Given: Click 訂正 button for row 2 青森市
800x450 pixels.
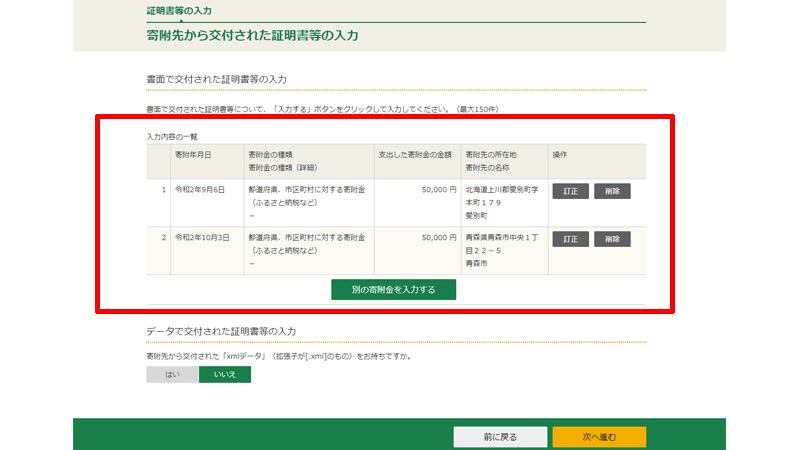Looking at the screenshot, I should tap(570, 239).
